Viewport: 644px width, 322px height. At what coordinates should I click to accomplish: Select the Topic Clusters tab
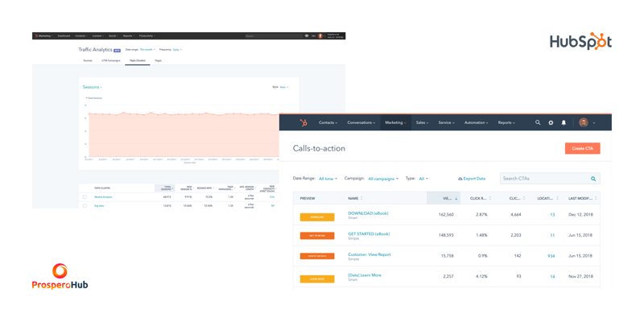[138, 61]
